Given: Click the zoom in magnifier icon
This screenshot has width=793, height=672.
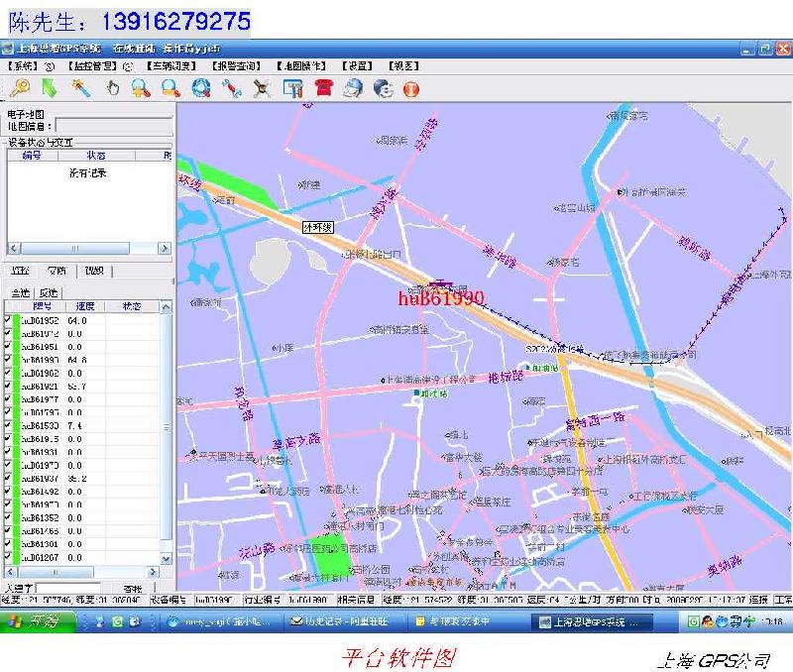Looking at the screenshot, I should pyautogui.click(x=141, y=88).
